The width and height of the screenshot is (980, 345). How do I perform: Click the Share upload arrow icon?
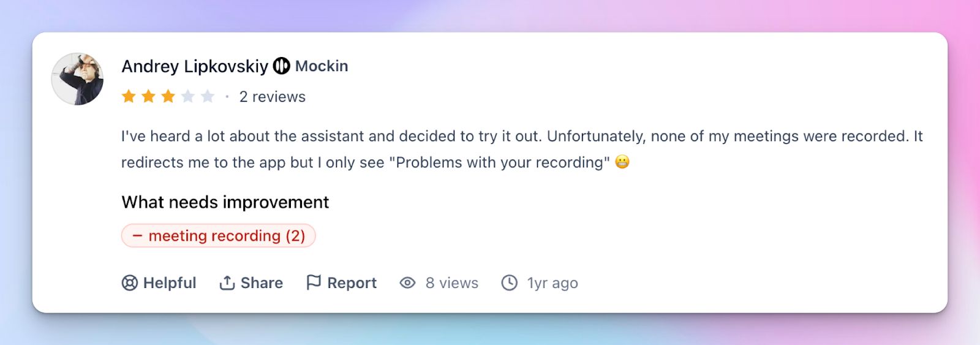[x=227, y=282]
